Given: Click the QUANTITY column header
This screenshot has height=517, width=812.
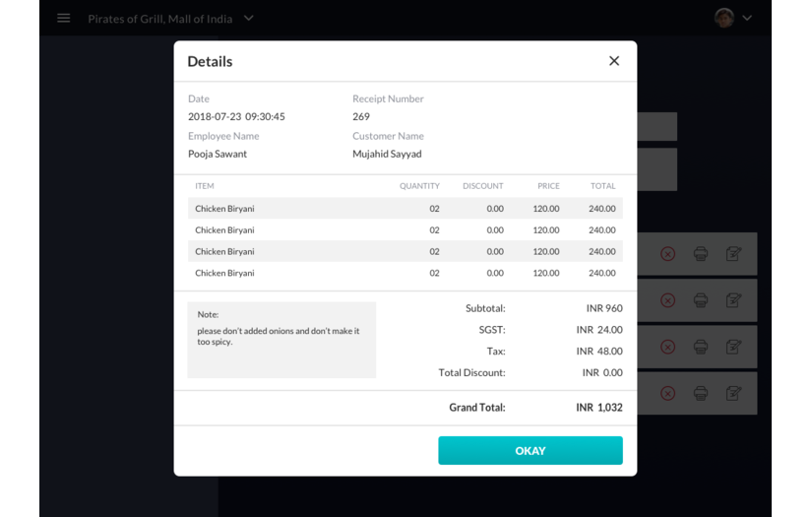Looking at the screenshot, I should click(x=419, y=186).
